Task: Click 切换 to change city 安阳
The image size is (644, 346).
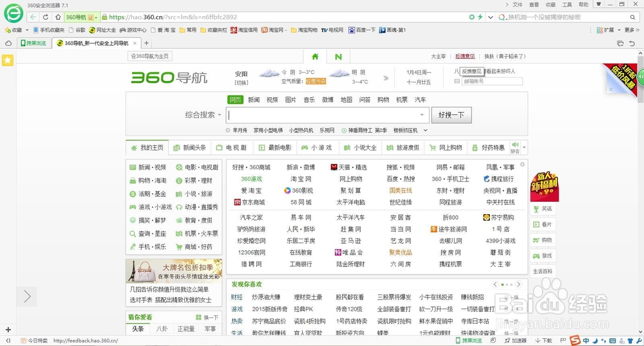Action: click(241, 82)
